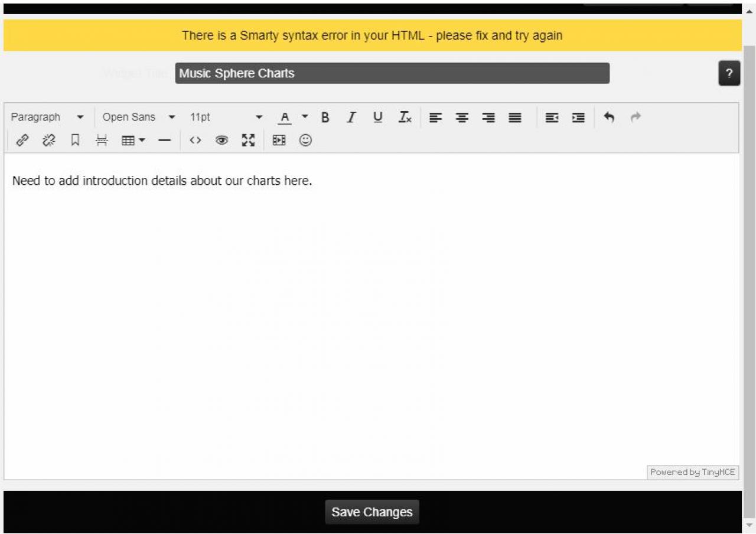Open the source code view
This screenshot has width=756, height=534.
[195, 141]
